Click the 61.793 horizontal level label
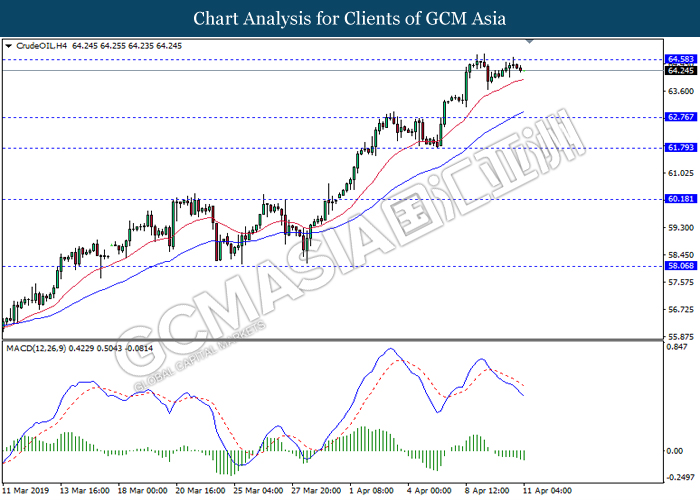 tap(681, 147)
